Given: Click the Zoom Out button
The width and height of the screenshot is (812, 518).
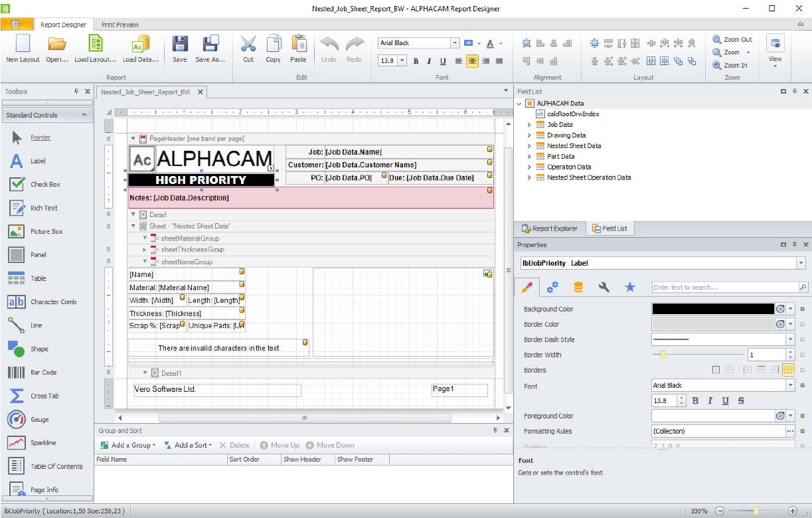Looking at the screenshot, I should (732, 40).
